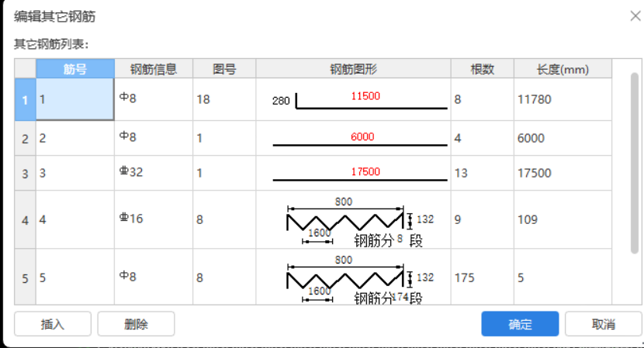Click the 确定 confirm button
Image resolution: width=644 pixels, height=348 pixels.
[520, 324]
